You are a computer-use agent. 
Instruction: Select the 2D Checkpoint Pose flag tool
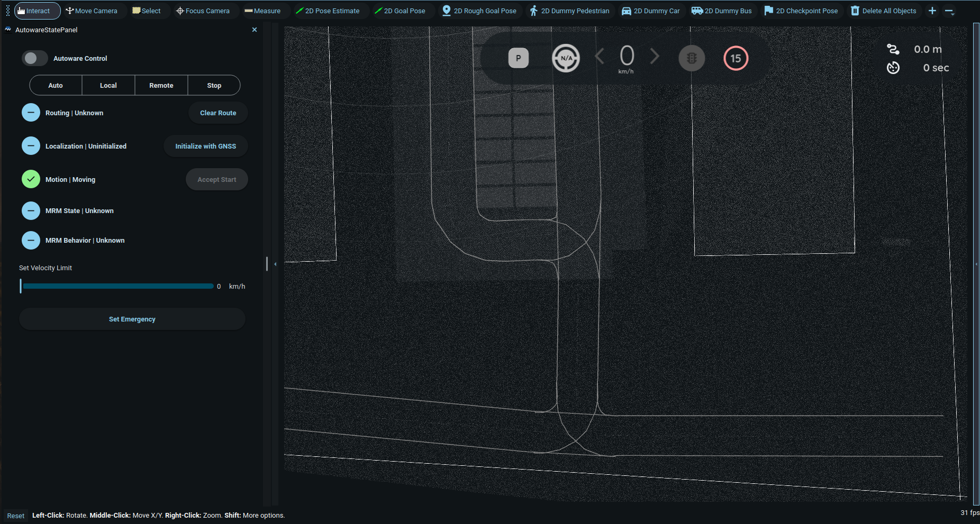pos(801,11)
